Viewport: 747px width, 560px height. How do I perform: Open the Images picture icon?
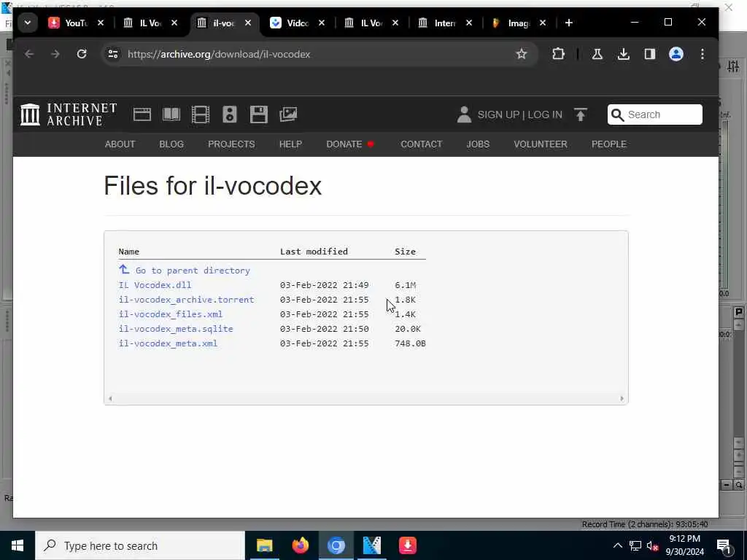(x=288, y=114)
